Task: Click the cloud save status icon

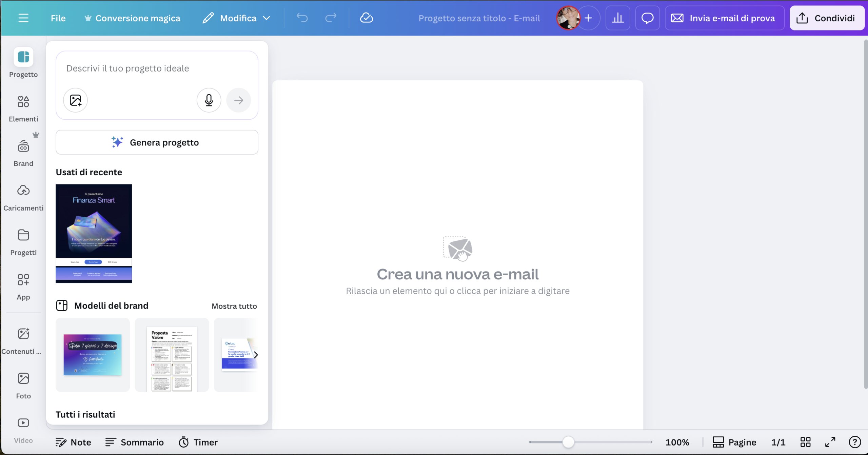Action: click(x=366, y=18)
